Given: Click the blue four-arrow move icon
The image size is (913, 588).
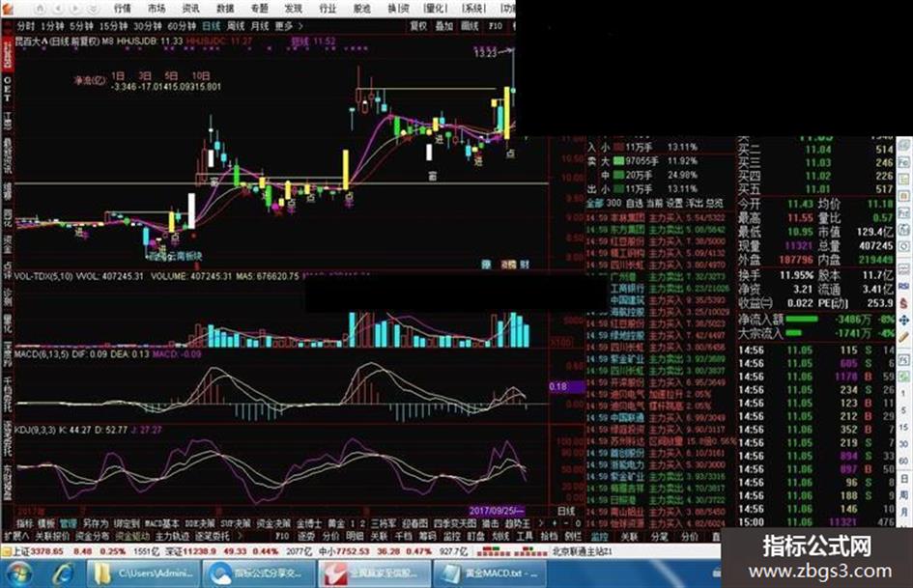Looking at the screenshot, I should click(903, 321).
